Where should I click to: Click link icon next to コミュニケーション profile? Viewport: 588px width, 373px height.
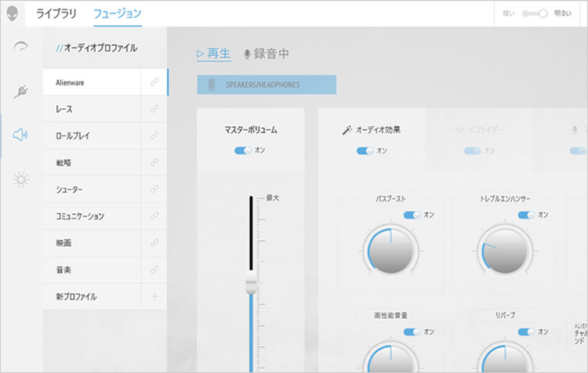[154, 216]
